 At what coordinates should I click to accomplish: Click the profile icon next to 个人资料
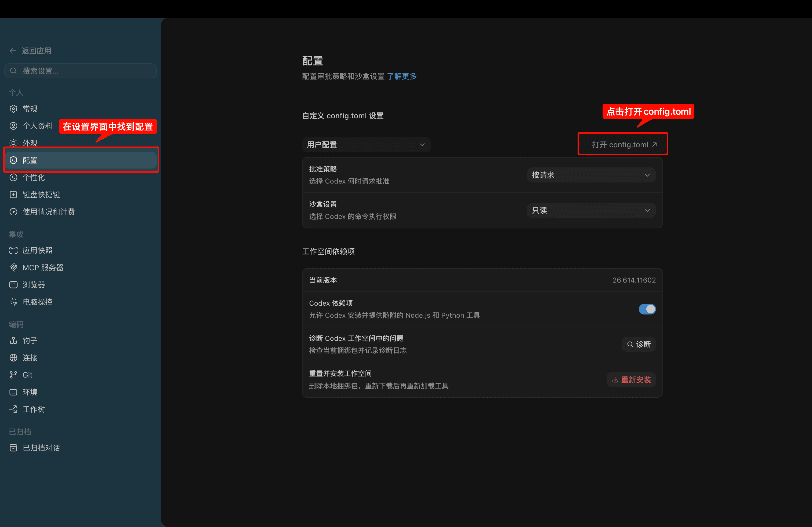[13, 126]
